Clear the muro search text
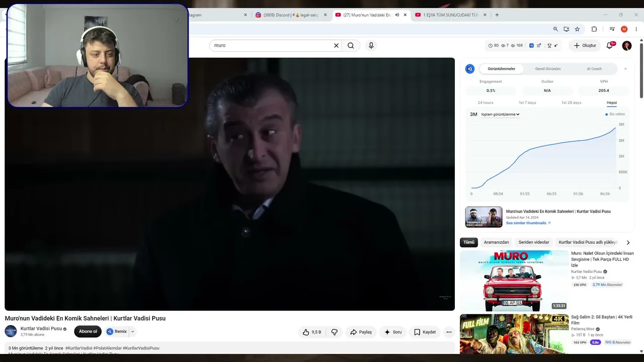 pyautogui.click(x=336, y=45)
